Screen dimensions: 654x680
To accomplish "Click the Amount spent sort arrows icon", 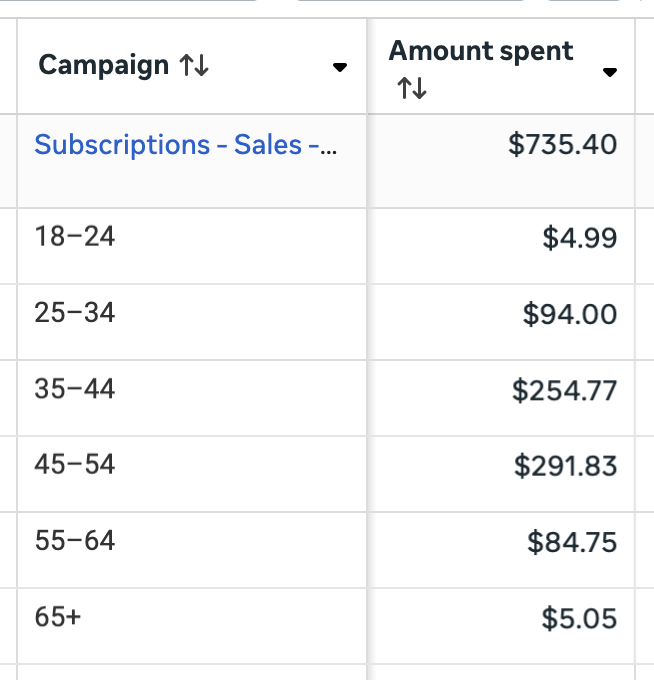I will 412,88.
